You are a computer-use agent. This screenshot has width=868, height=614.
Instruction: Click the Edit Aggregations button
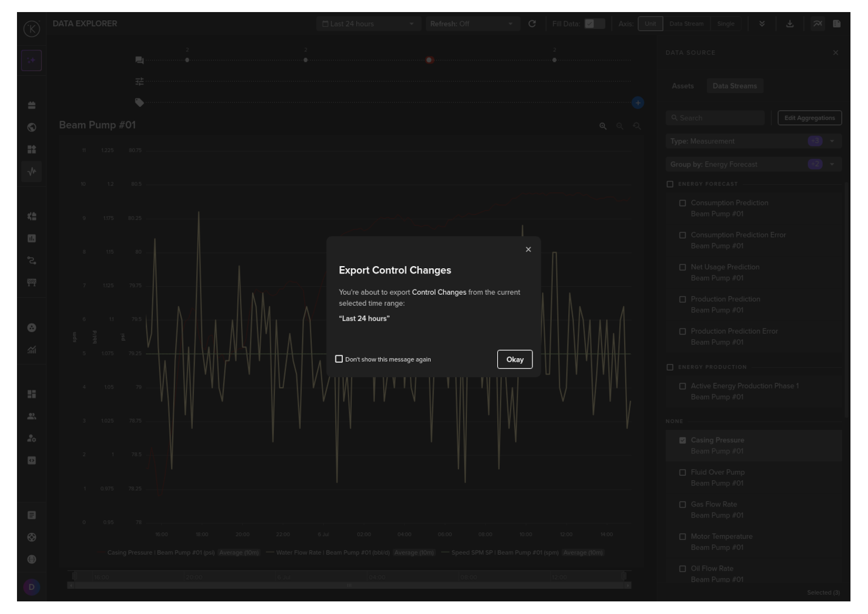click(809, 118)
